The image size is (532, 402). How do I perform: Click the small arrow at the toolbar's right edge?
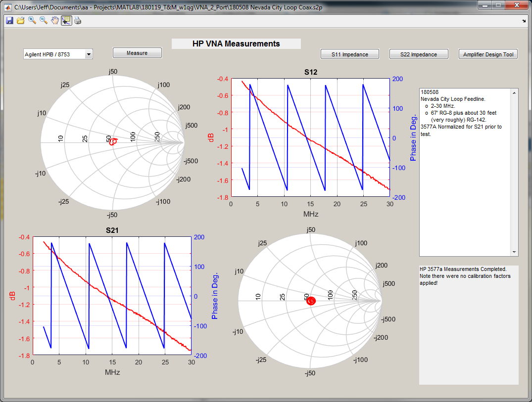[x=523, y=20]
